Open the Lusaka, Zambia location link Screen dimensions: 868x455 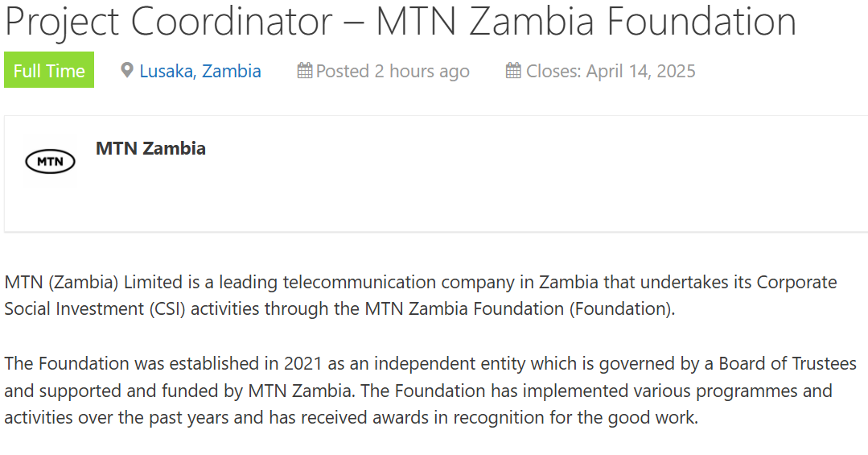pyautogui.click(x=200, y=71)
